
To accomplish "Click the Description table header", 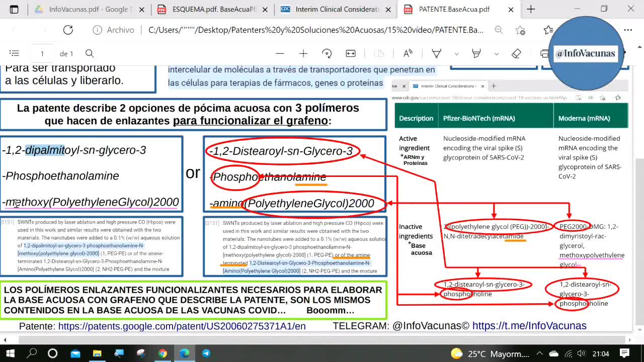I will 416,118.
